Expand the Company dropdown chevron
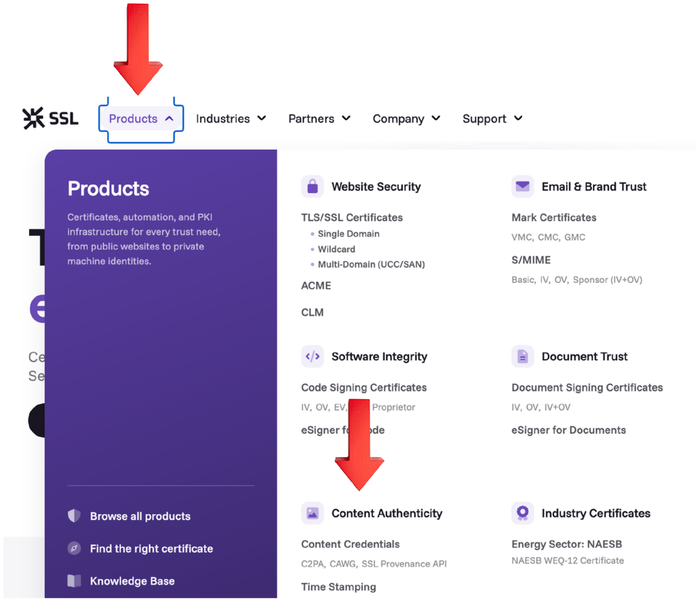The image size is (700, 602). click(x=436, y=118)
